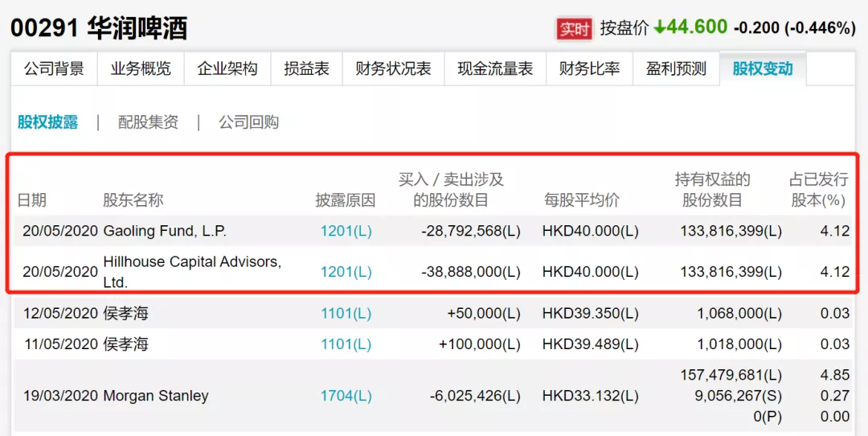The image size is (868, 436).
Task: Open 1201(L) link in Gaoling Fund row
Action: 346,231
